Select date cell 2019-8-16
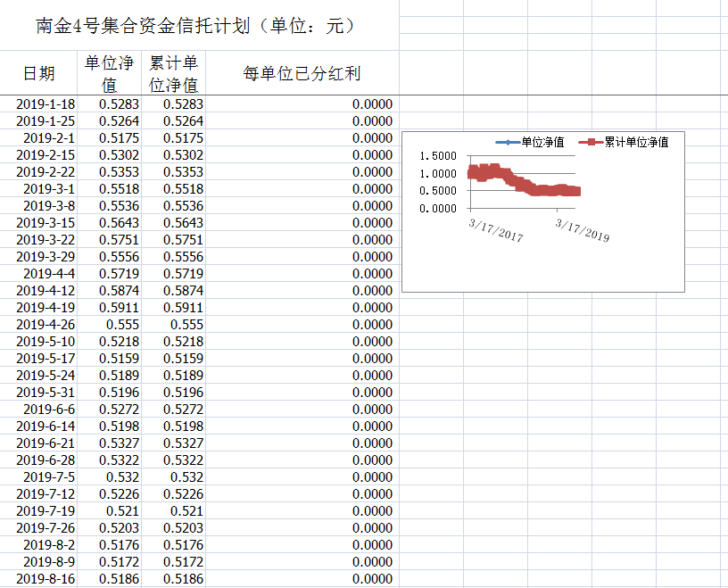Viewport: 728px width, 588px height. [x=38, y=579]
